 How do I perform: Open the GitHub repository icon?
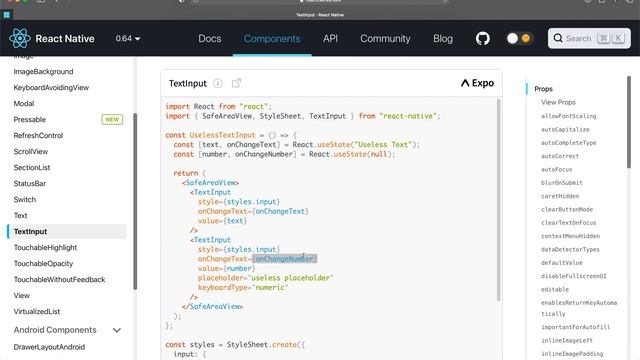[x=482, y=38]
